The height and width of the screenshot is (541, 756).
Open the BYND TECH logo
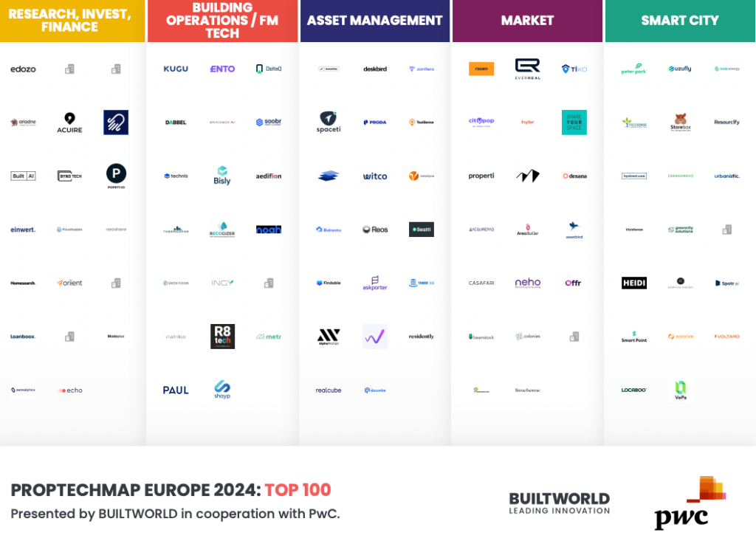tap(69, 176)
